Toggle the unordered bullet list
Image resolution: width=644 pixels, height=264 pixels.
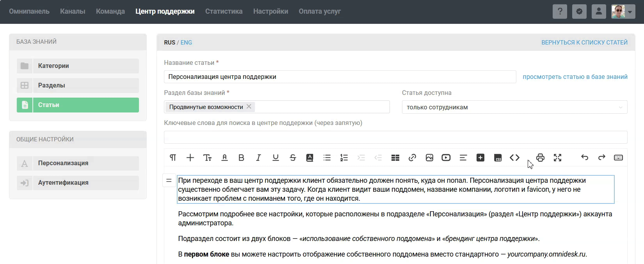point(327,158)
